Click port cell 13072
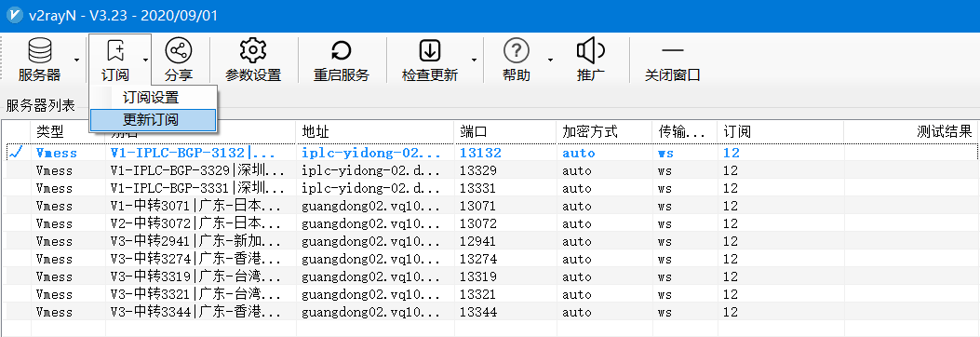Image resolution: width=980 pixels, height=337 pixels. [x=478, y=223]
